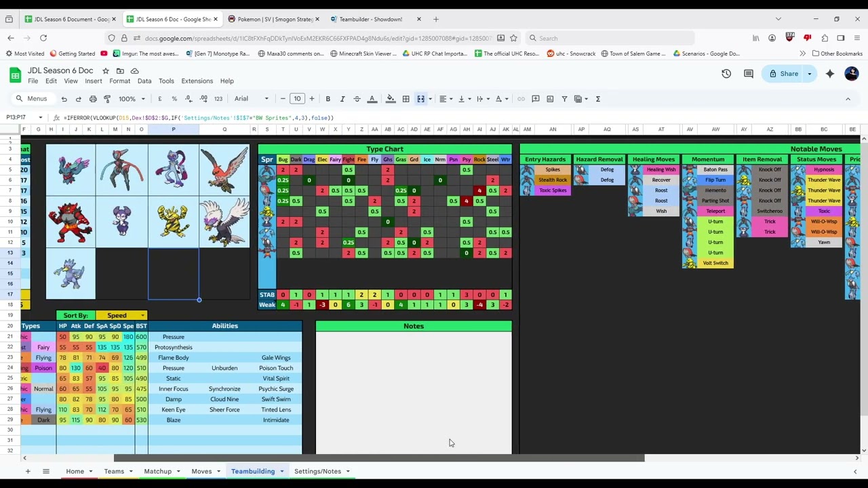This screenshot has width=868, height=488.
Task: Activate the paint format tool
Action: [x=107, y=99]
